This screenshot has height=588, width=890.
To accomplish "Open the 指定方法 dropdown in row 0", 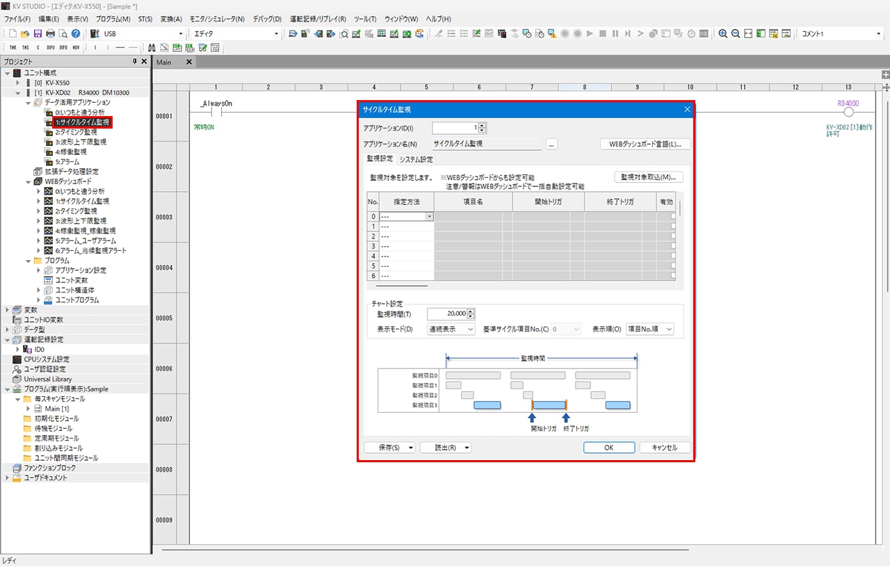I will click(429, 217).
